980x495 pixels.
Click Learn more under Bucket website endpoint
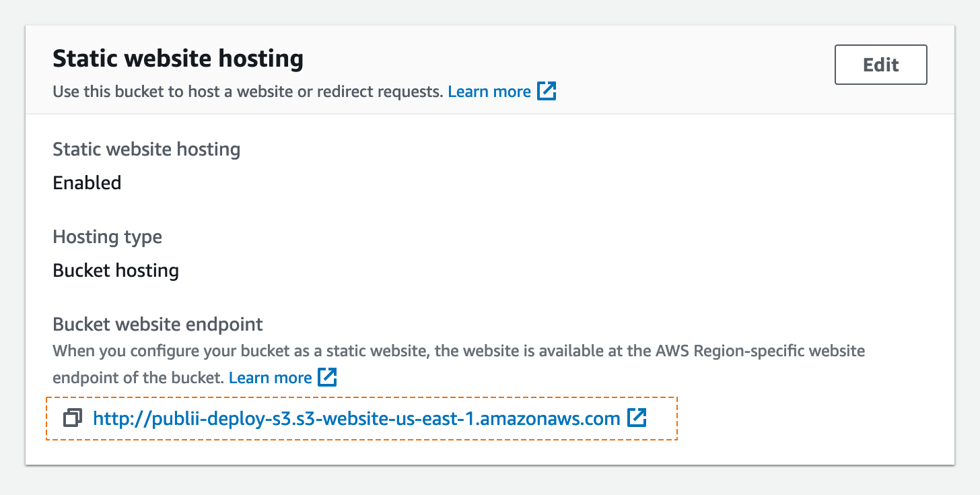pos(270,377)
